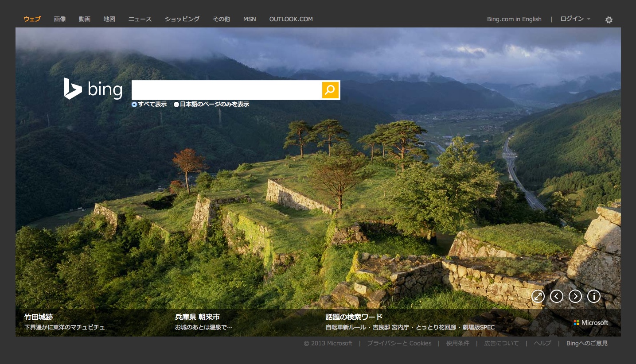Open the OUTLOOK.COM link
The image size is (636, 364).
[x=291, y=19]
